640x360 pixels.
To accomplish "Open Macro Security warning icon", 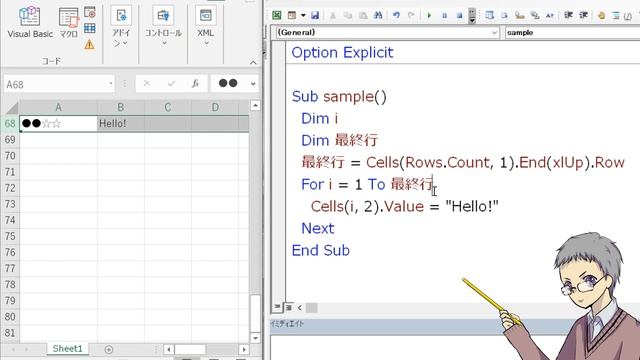I will (89, 44).
